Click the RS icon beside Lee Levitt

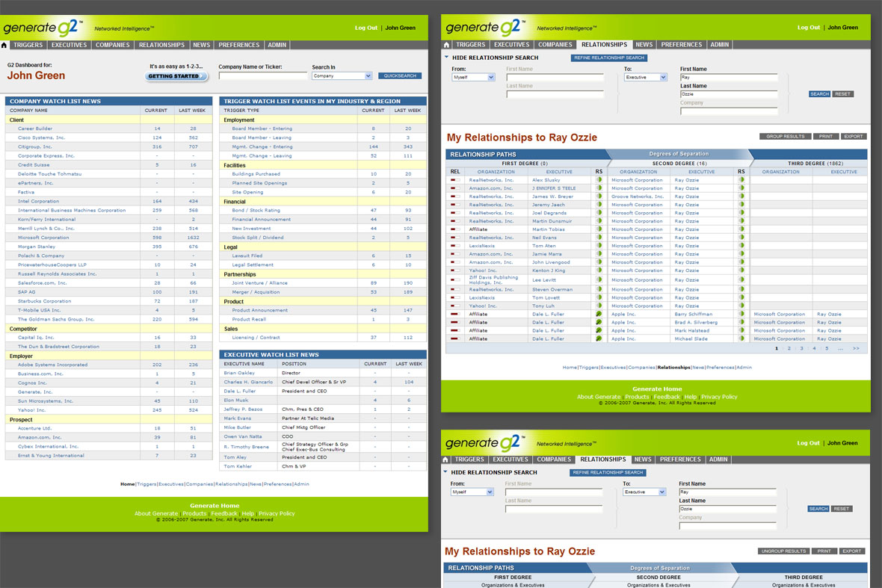tap(597, 279)
